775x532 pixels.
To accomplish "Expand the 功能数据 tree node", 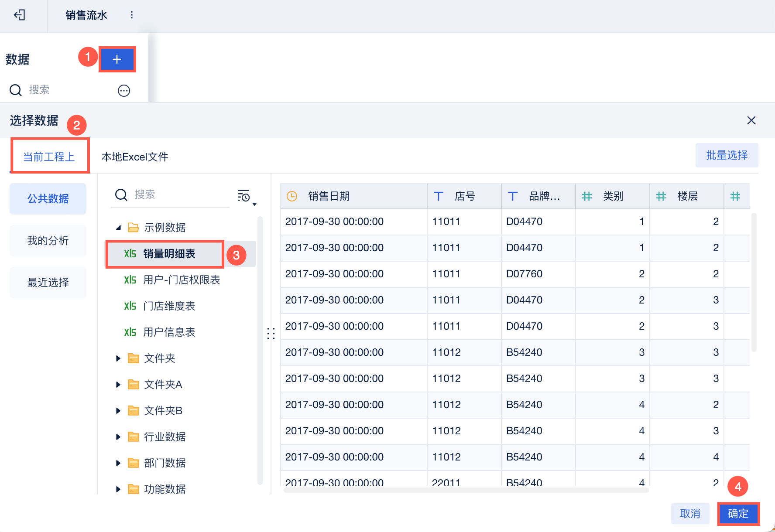I will tap(118, 489).
